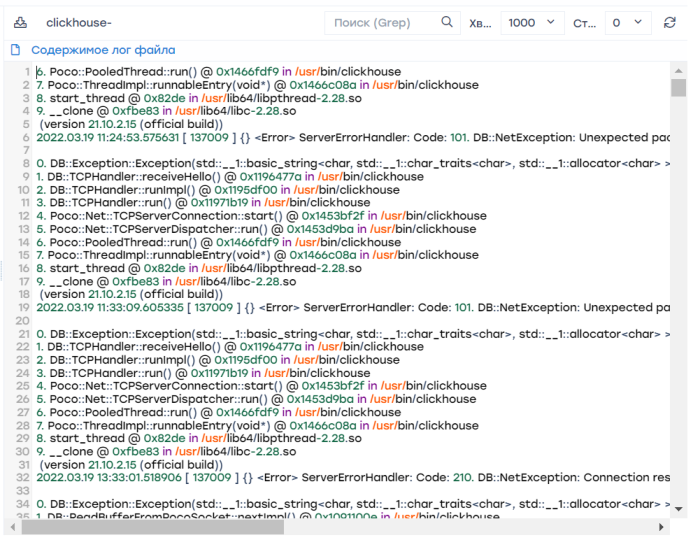
Task: Click the vertical scrollbar thumb
Action: pos(679,88)
